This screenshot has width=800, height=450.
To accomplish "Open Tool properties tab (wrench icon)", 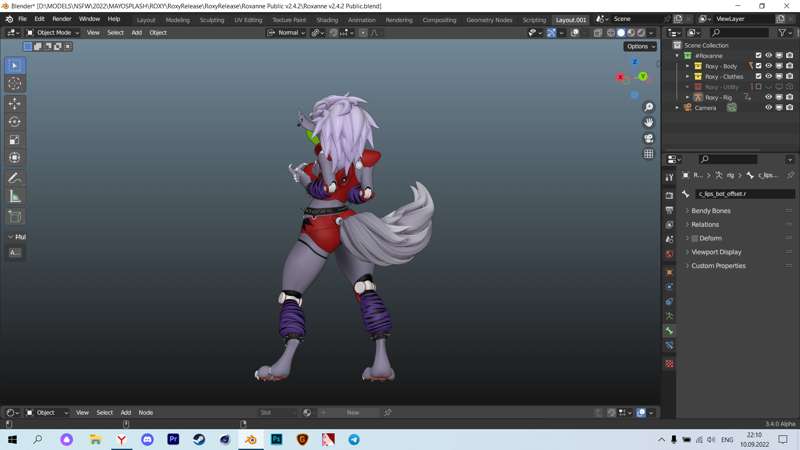I will (x=669, y=177).
